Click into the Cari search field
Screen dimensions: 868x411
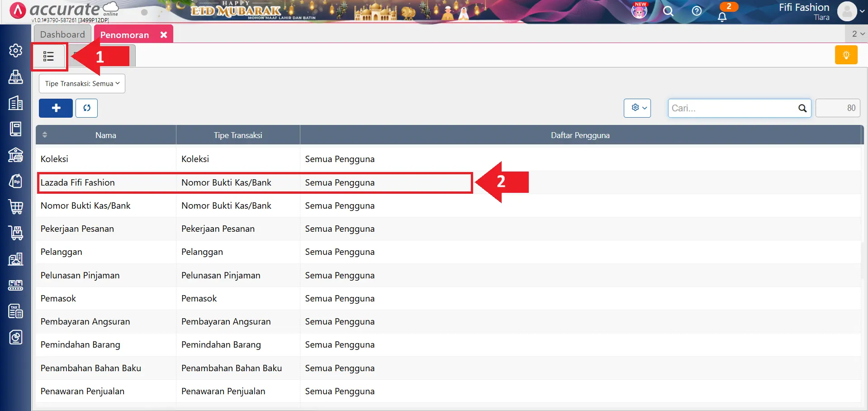(733, 108)
